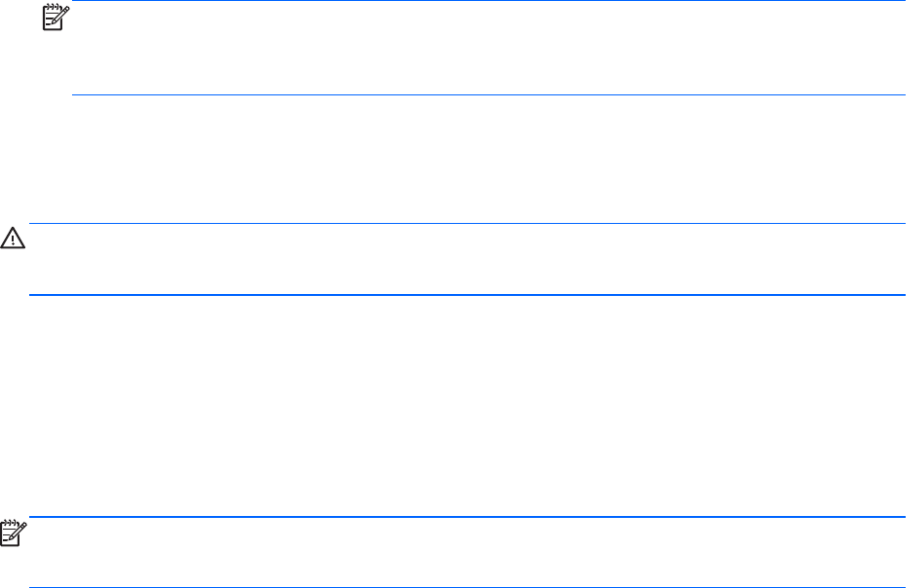Click inside the first note's empty body
The width and height of the screenshot is (906, 588).
pyautogui.click(x=487, y=49)
